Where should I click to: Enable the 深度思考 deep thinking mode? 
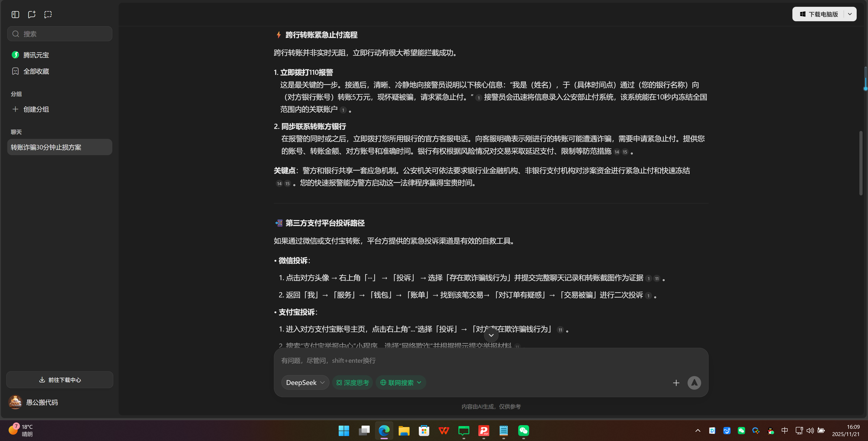point(352,382)
